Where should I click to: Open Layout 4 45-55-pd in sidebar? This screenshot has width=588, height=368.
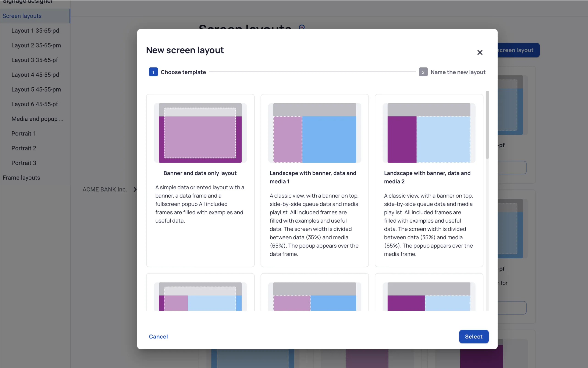(x=35, y=75)
